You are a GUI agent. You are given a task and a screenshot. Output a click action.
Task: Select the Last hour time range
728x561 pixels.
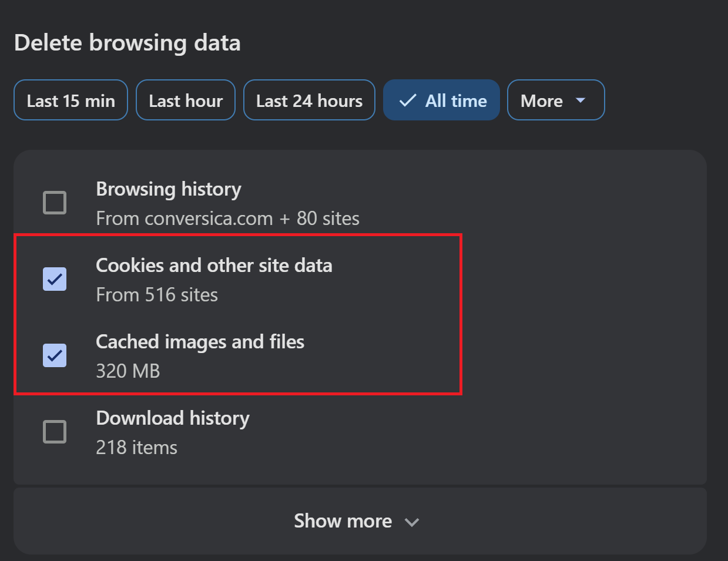tap(185, 100)
